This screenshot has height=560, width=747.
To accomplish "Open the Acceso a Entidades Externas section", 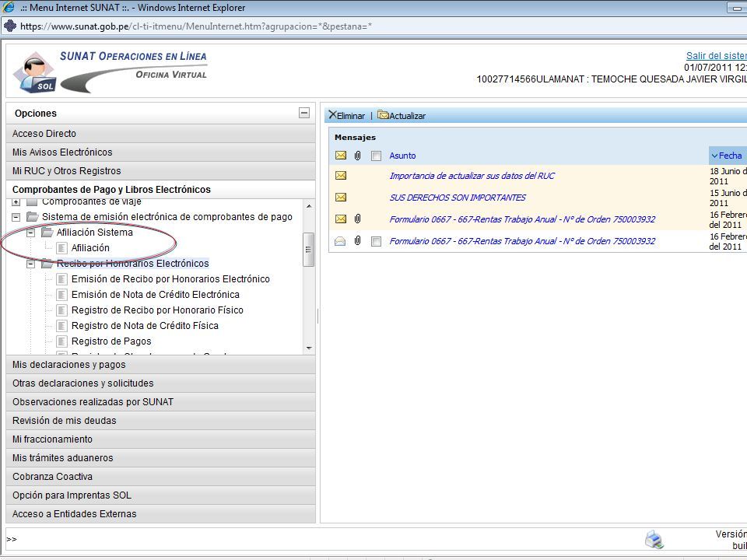I will [160, 514].
